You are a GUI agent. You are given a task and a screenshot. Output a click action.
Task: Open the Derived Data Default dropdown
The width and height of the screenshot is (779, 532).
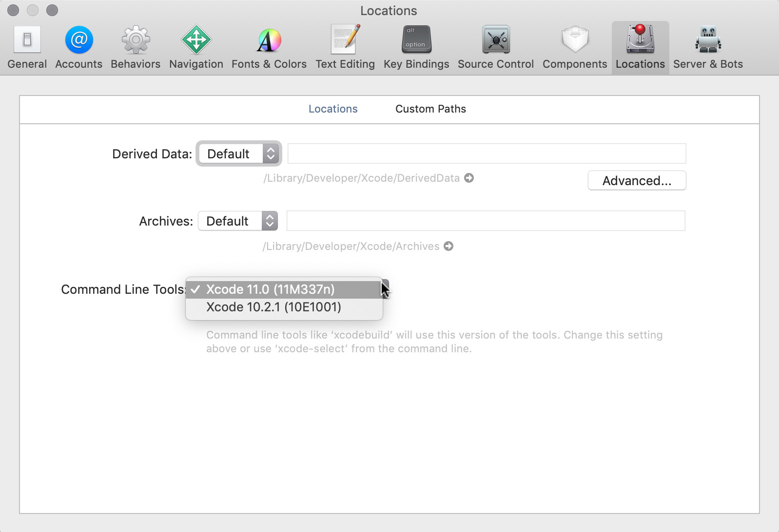click(239, 154)
